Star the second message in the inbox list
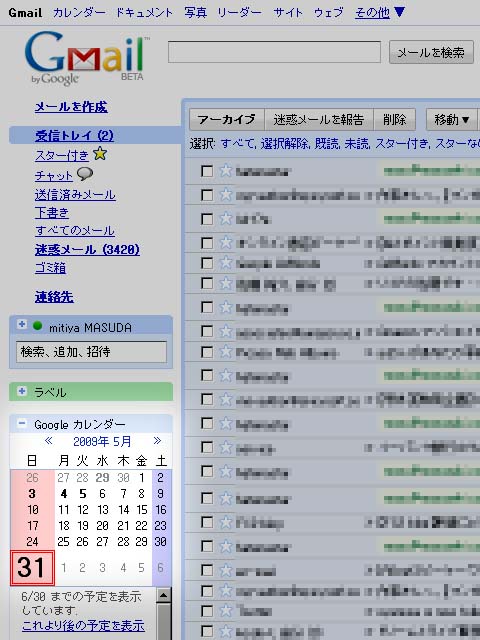The width and height of the screenshot is (480, 640). pos(225,195)
